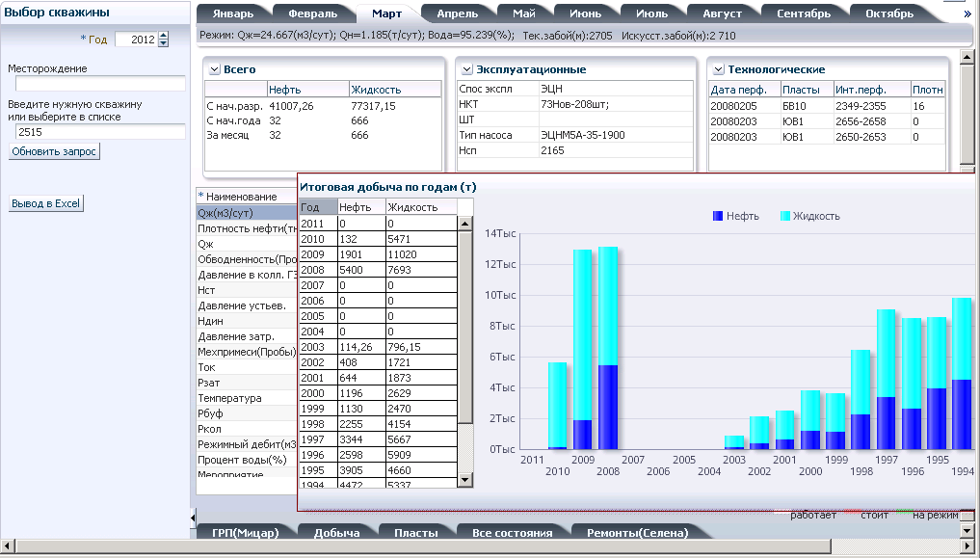Screen dimensions: 980x558
Task: Click the Месторождение input field
Action: (x=100, y=84)
